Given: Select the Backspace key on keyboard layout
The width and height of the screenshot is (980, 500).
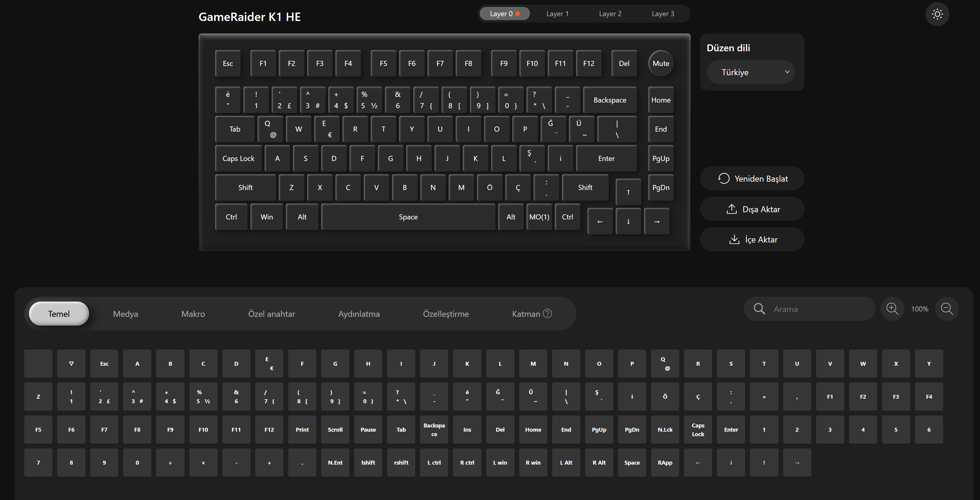Looking at the screenshot, I should (610, 100).
